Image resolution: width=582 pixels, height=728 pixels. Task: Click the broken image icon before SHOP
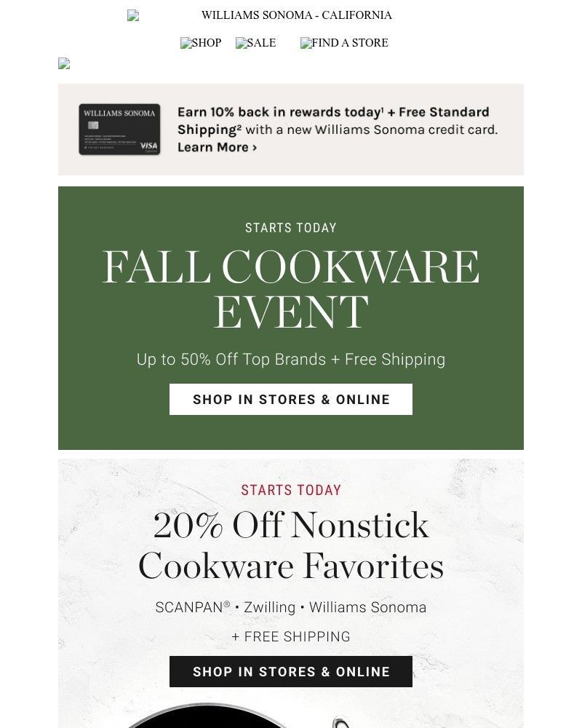click(186, 43)
